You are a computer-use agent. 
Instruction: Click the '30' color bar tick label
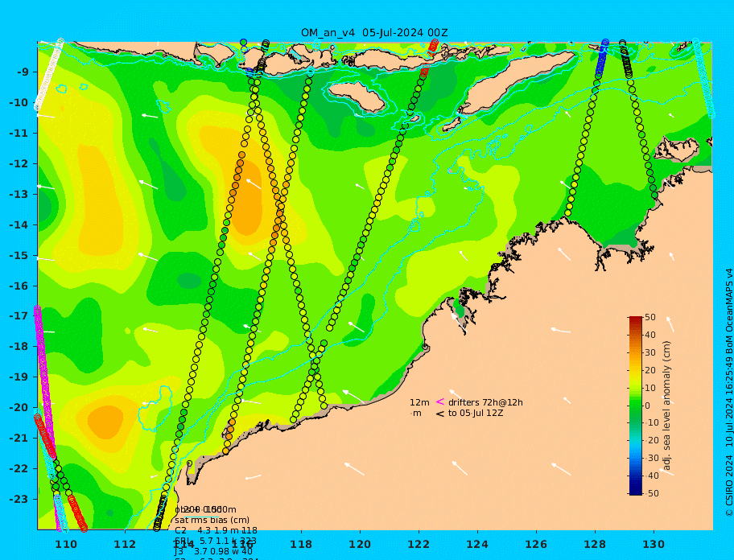coord(650,352)
